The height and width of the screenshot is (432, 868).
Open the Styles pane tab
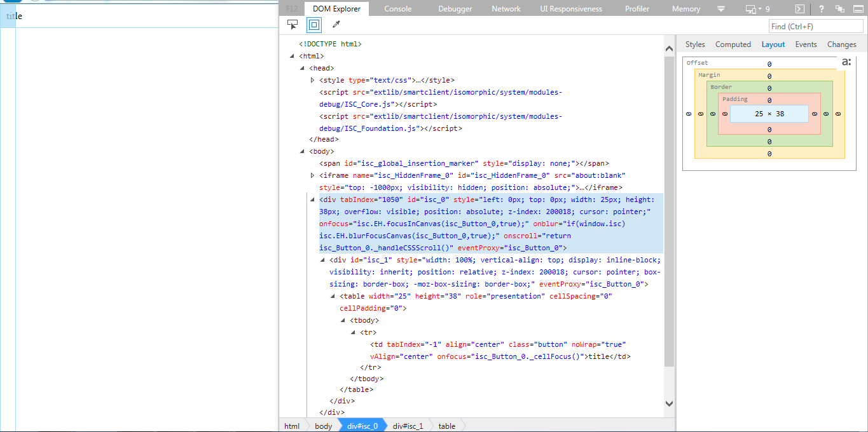coord(695,44)
